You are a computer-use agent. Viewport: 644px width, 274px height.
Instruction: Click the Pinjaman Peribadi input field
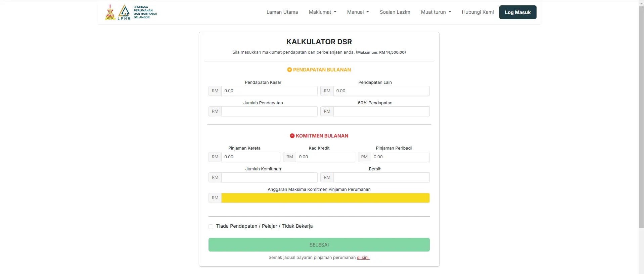[400, 157]
